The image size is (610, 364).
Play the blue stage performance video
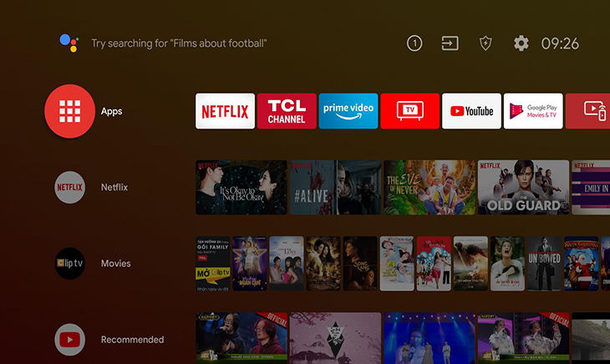pos(430,338)
